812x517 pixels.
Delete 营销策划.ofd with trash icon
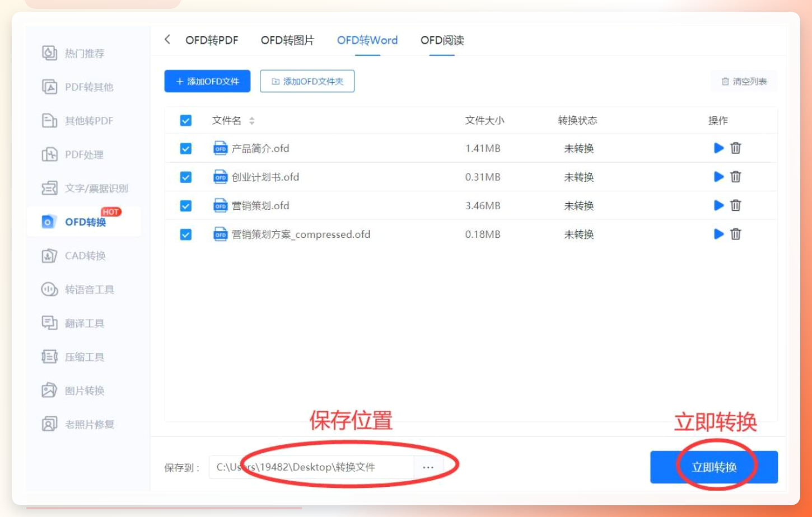point(736,205)
